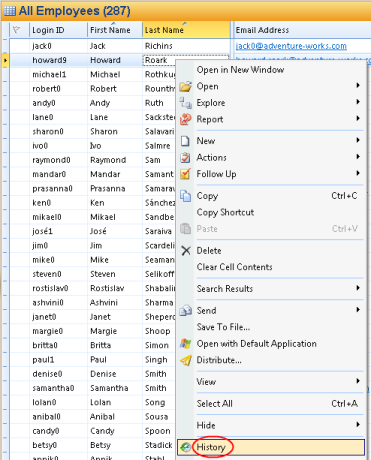
Task: Click the Windows logo icon beside Open with Default Application
Action: pos(186,344)
